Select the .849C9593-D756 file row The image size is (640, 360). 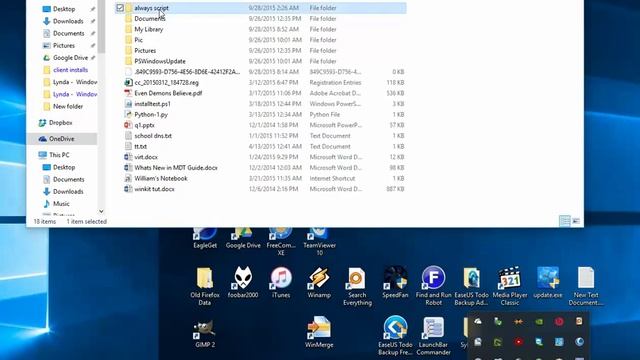click(x=260, y=72)
